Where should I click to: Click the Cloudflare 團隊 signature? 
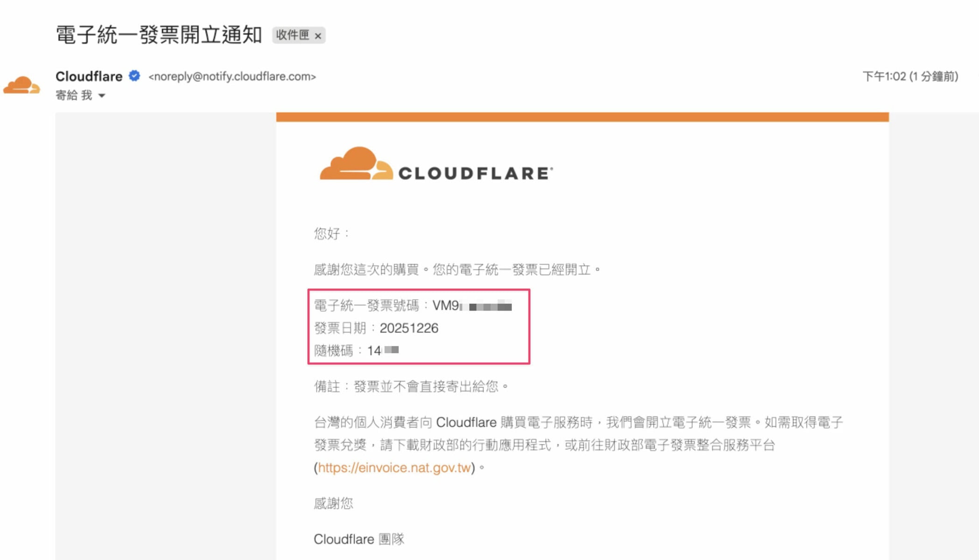[358, 539]
